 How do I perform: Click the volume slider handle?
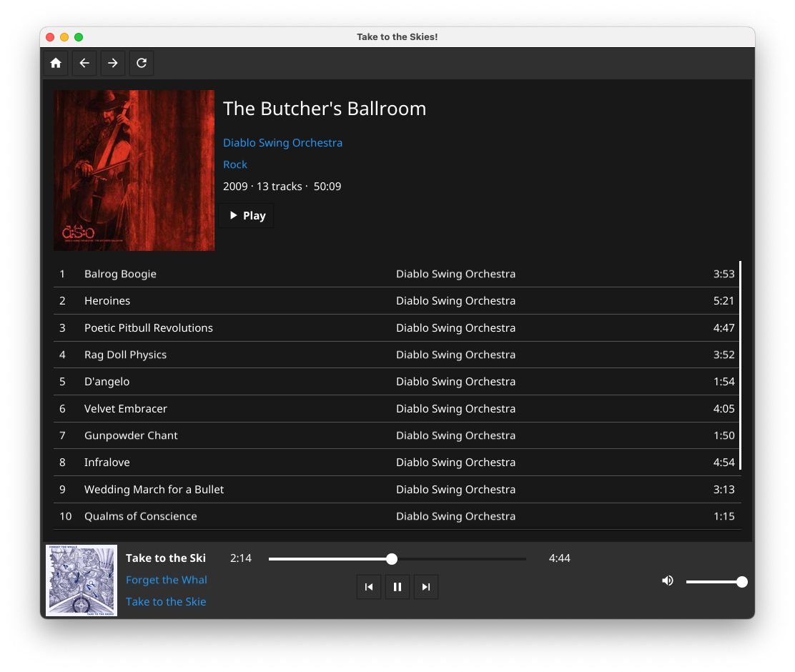[742, 582]
